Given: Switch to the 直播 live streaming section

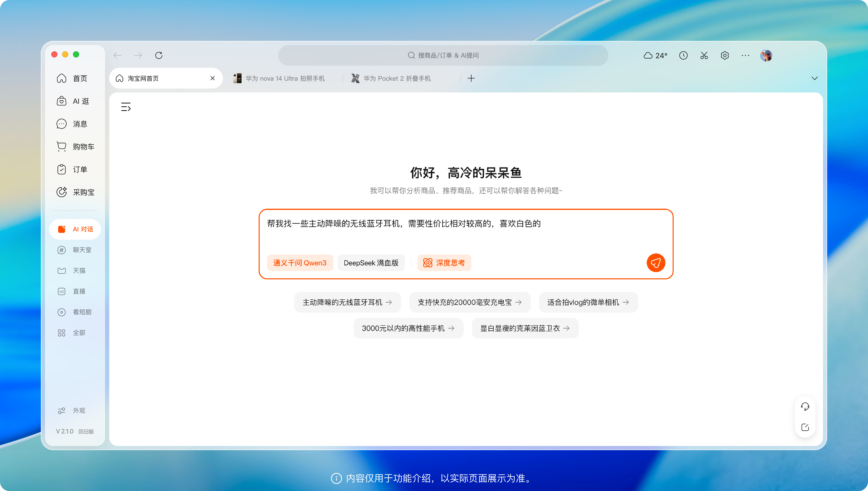Looking at the screenshot, I should pyautogui.click(x=75, y=291).
